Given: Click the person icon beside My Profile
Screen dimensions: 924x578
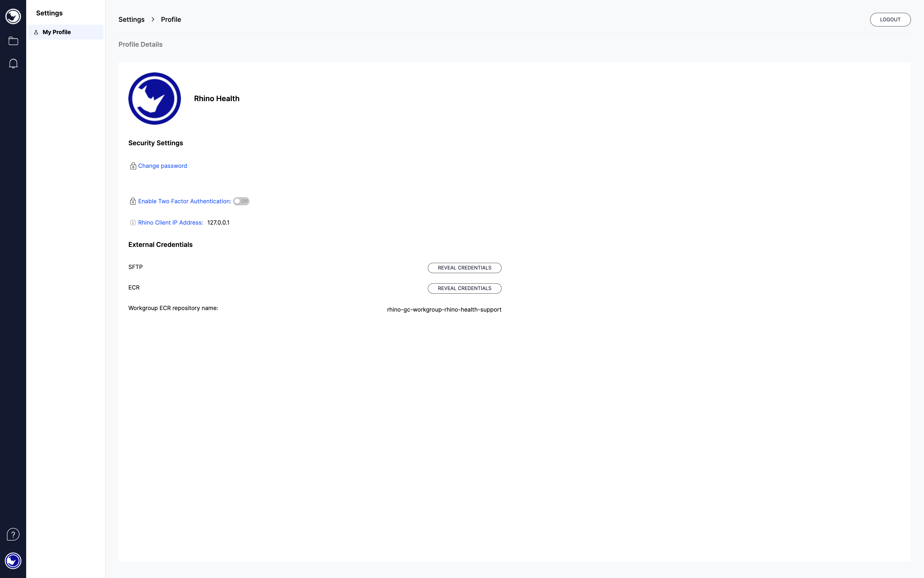Looking at the screenshot, I should point(36,32).
